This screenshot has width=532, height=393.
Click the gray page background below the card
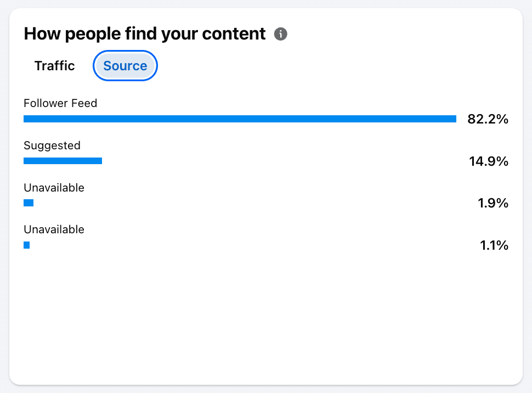coord(266,389)
